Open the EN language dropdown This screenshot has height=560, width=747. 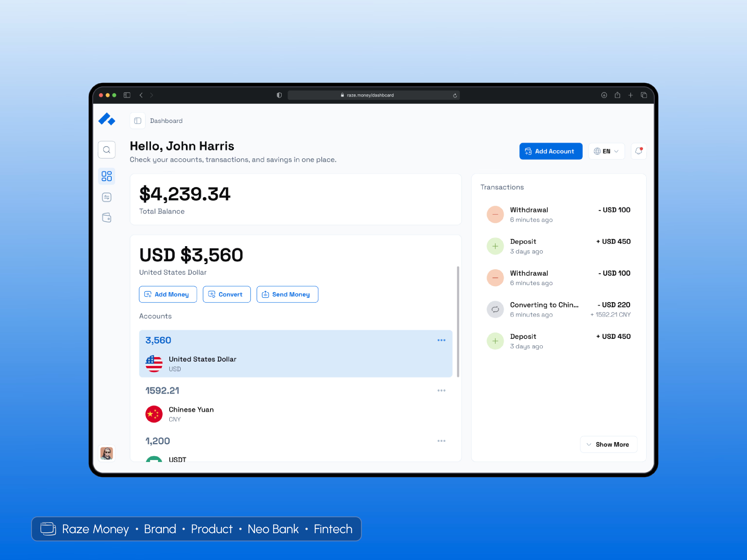click(606, 151)
